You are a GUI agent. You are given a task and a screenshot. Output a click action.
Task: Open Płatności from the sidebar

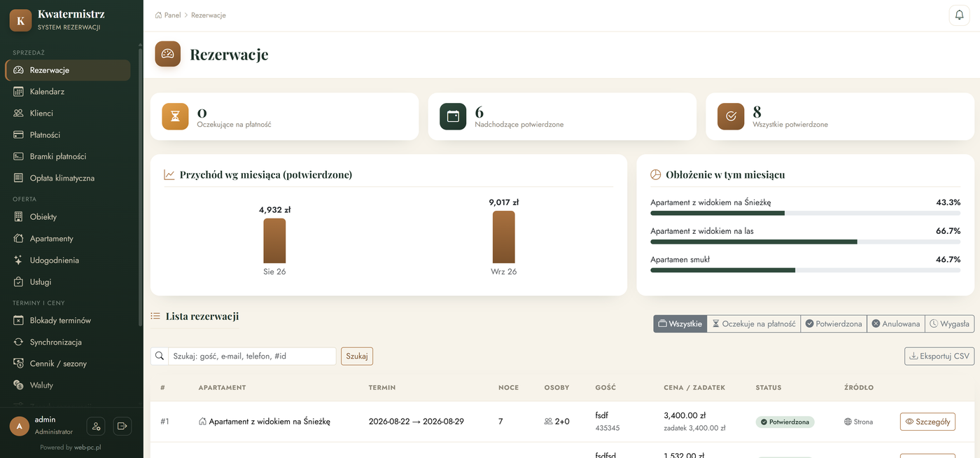point(68,135)
